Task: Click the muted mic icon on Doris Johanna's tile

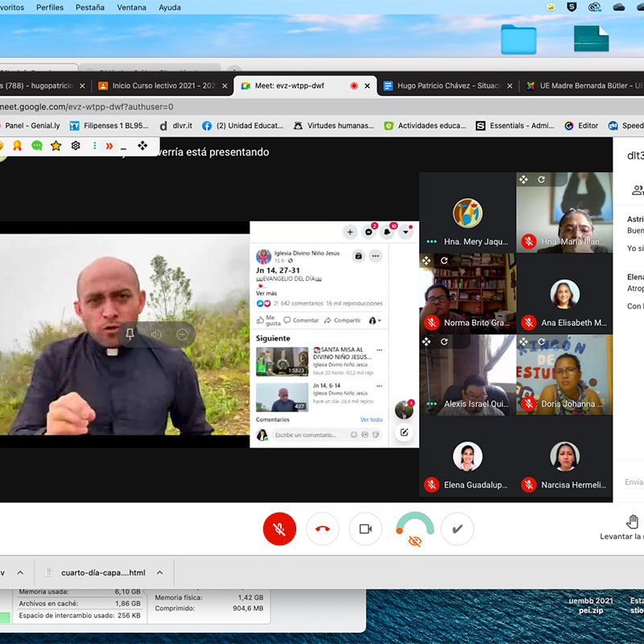Action: point(529,404)
